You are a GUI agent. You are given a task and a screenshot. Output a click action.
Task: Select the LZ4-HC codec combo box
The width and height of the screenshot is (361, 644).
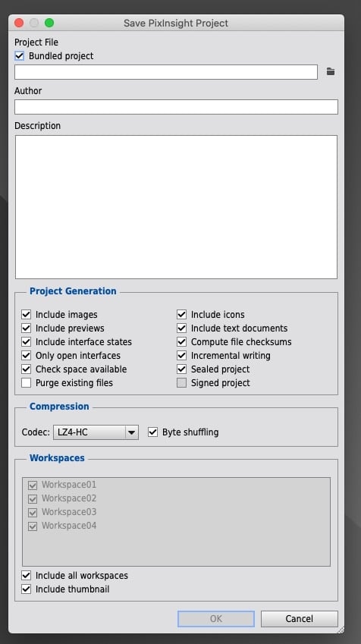point(96,432)
